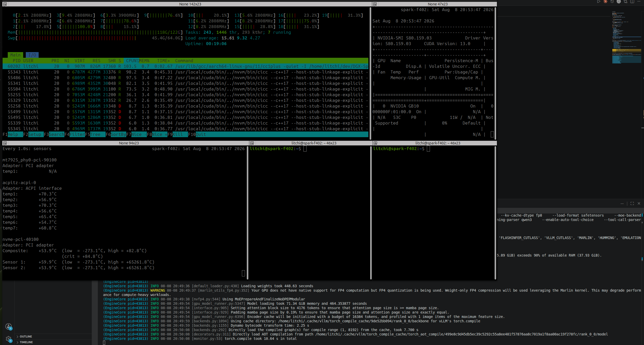Click the F3 Search button in htop

pyautogui.click(x=54, y=134)
